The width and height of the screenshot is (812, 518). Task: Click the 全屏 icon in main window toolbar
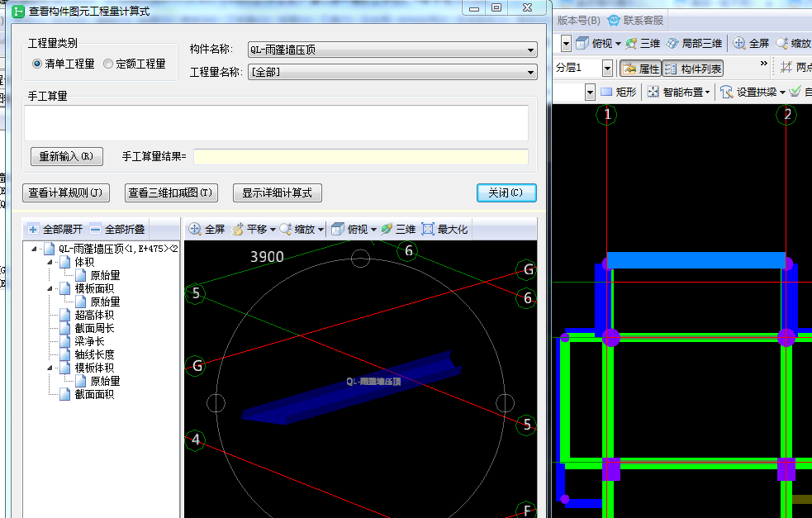(739, 44)
